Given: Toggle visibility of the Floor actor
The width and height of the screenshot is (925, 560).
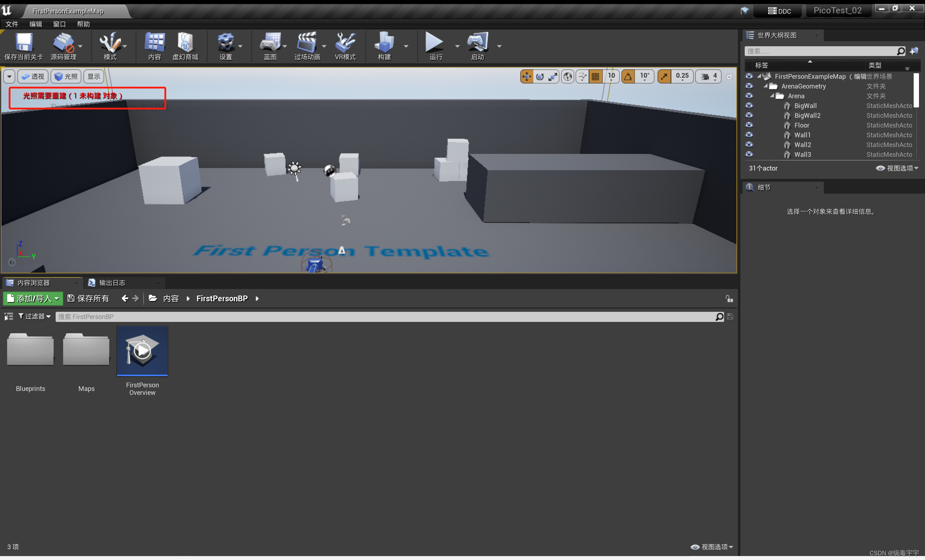Looking at the screenshot, I should tap(749, 125).
